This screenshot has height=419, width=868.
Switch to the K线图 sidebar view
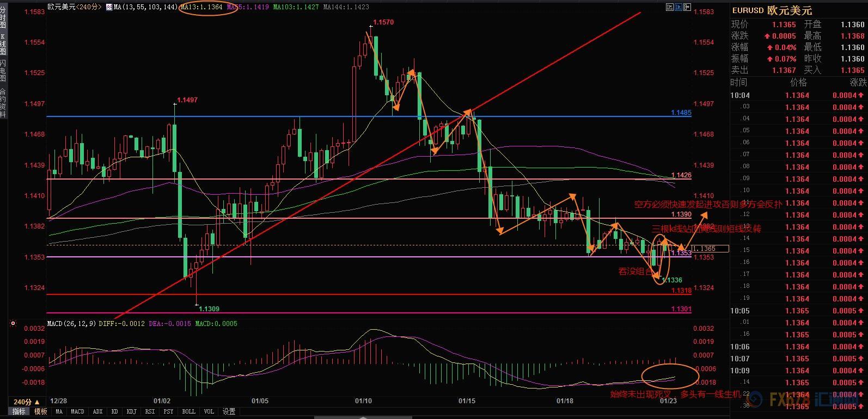[3, 44]
